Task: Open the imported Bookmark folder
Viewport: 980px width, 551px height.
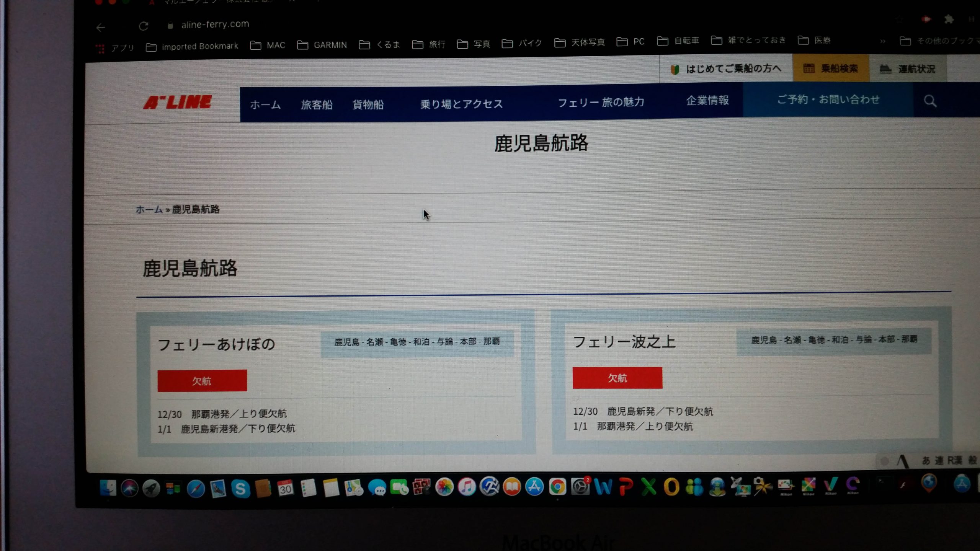Action: [x=192, y=46]
